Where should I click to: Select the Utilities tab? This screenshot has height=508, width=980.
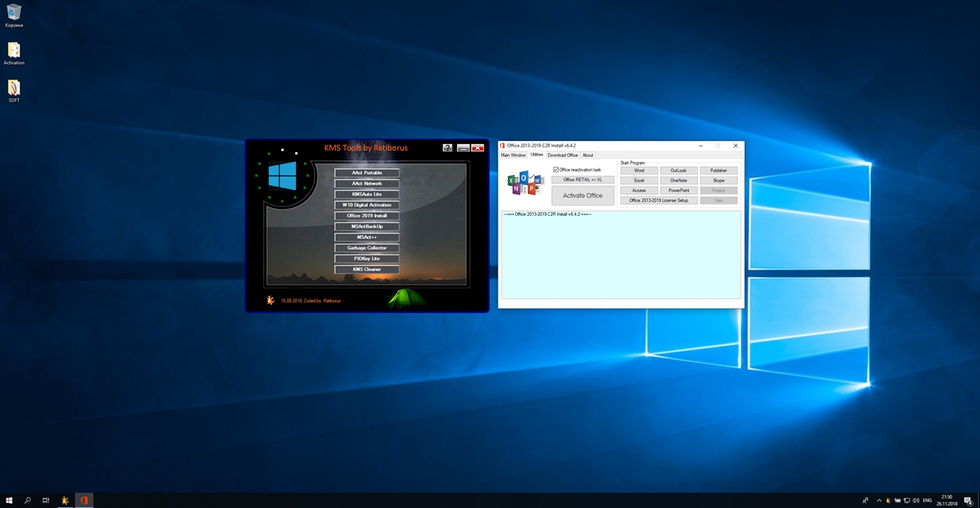(537, 155)
